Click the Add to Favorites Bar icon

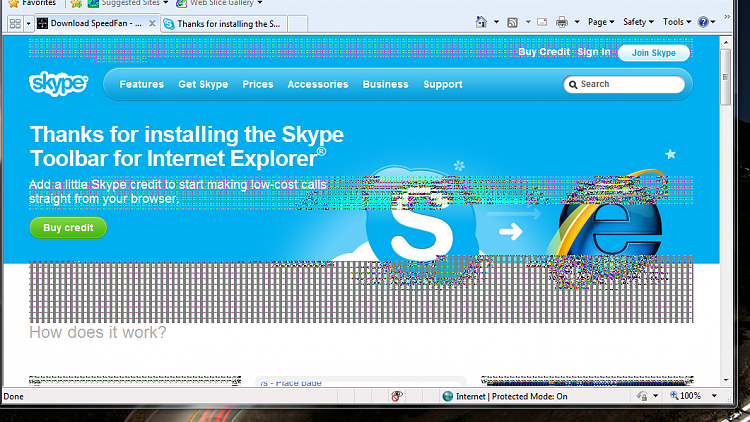click(x=76, y=3)
